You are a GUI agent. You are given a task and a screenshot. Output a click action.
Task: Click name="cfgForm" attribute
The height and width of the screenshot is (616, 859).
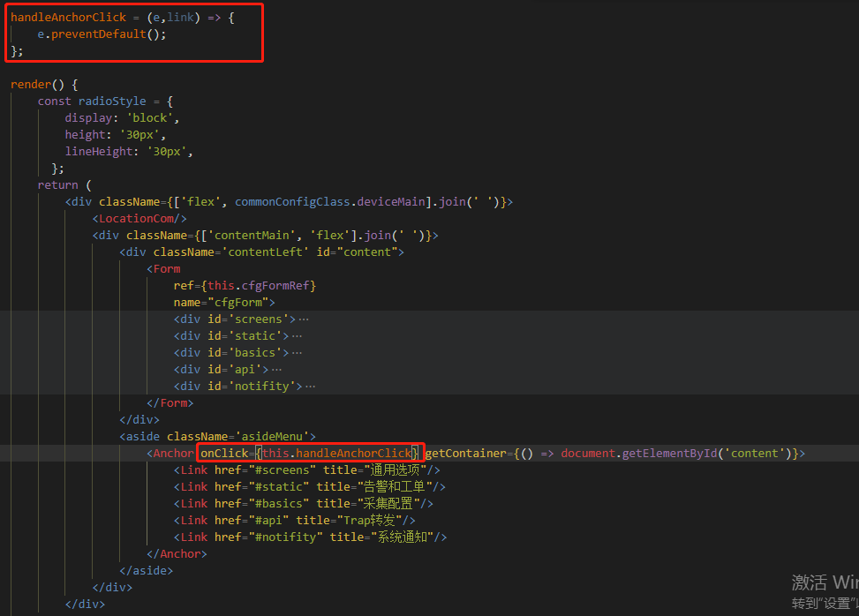tap(221, 302)
